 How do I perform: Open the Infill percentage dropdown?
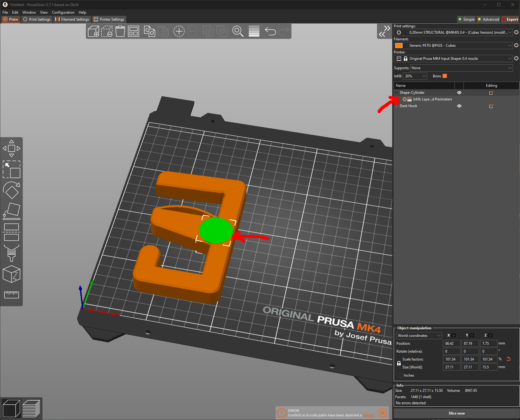point(415,76)
